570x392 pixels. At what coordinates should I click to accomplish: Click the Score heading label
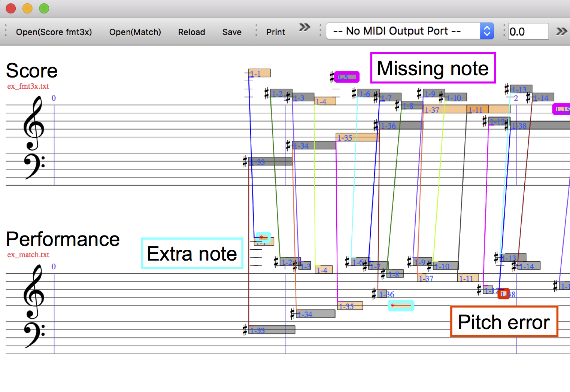click(x=32, y=70)
